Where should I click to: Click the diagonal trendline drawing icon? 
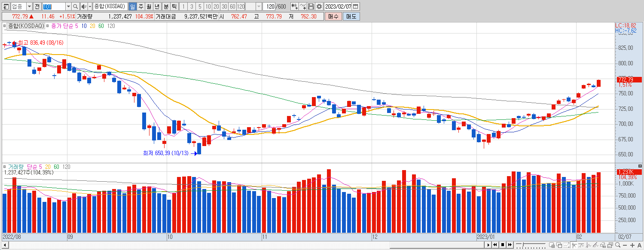(595, 245)
